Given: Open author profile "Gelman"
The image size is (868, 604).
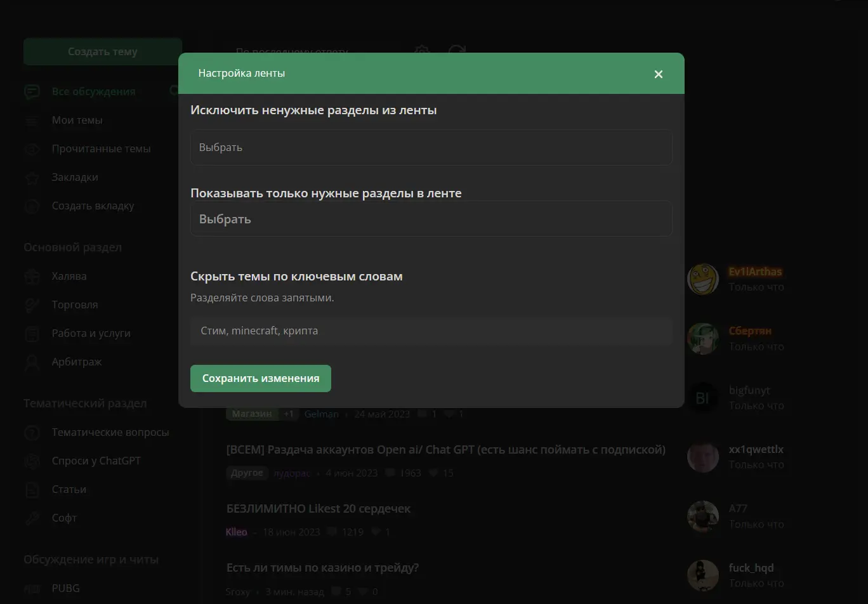Looking at the screenshot, I should pos(322,414).
